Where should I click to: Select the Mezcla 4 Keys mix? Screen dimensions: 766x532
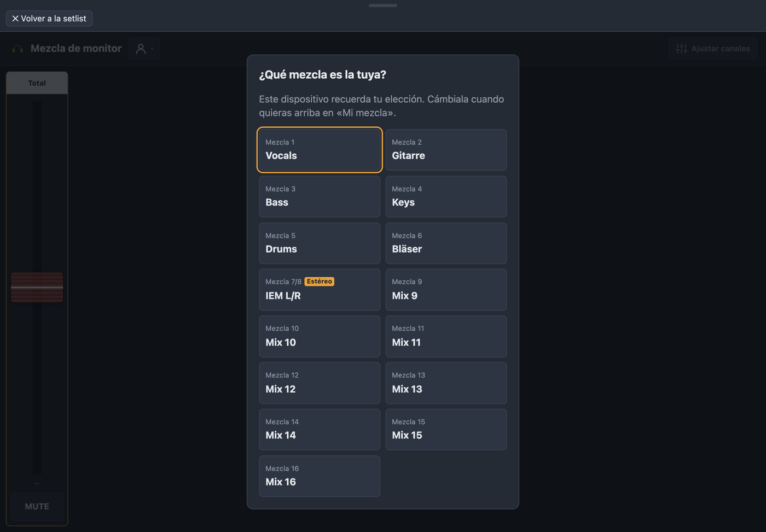446,196
